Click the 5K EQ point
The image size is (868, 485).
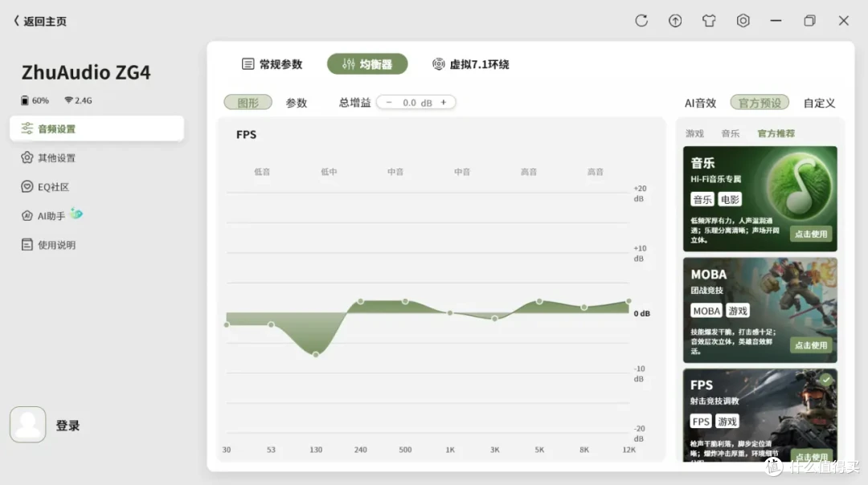tap(539, 301)
